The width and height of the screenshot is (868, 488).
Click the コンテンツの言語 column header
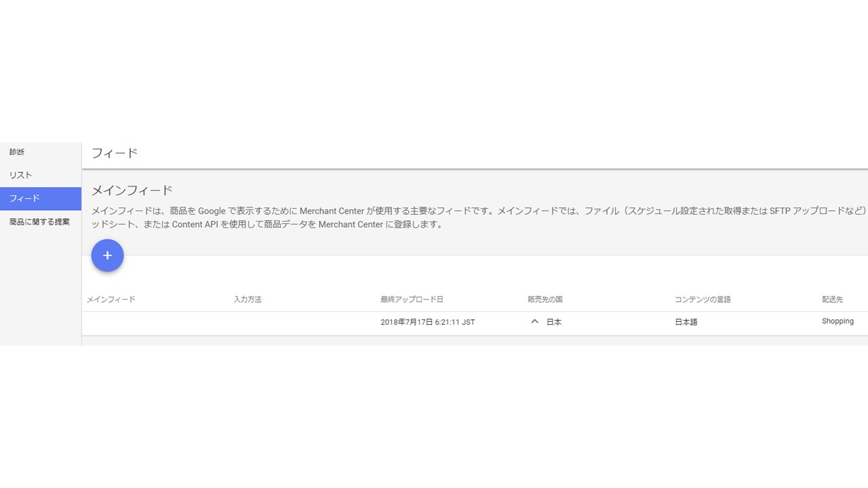coord(703,300)
